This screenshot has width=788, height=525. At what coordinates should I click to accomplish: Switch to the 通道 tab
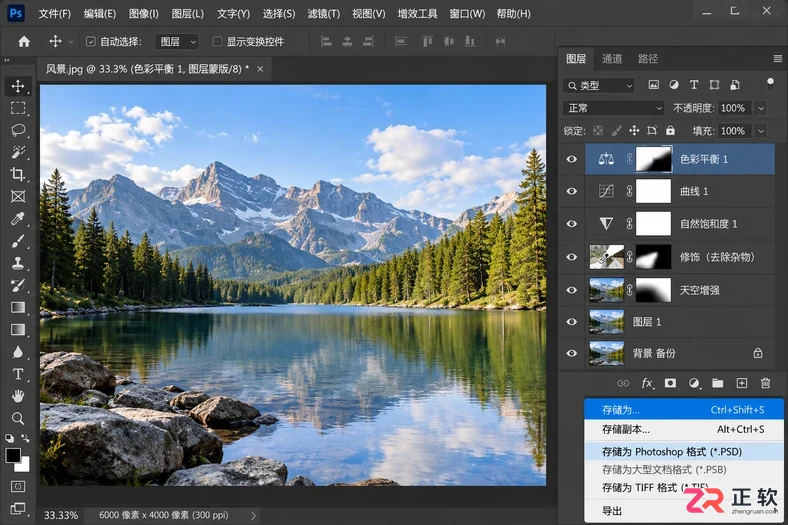pyautogui.click(x=612, y=59)
